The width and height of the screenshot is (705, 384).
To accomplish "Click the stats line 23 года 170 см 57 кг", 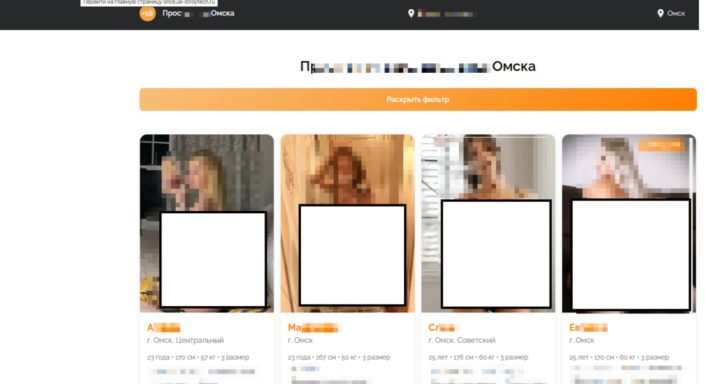I will [198, 357].
